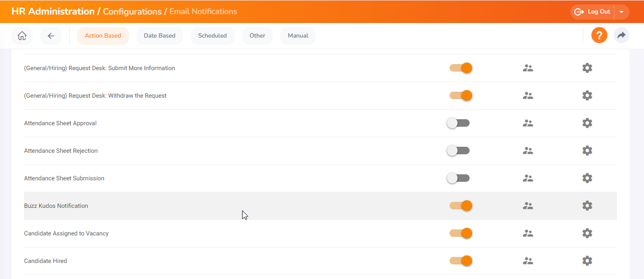Click the share arrow icon
Viewport: 644px width, 279px height.
coord(621,35)
